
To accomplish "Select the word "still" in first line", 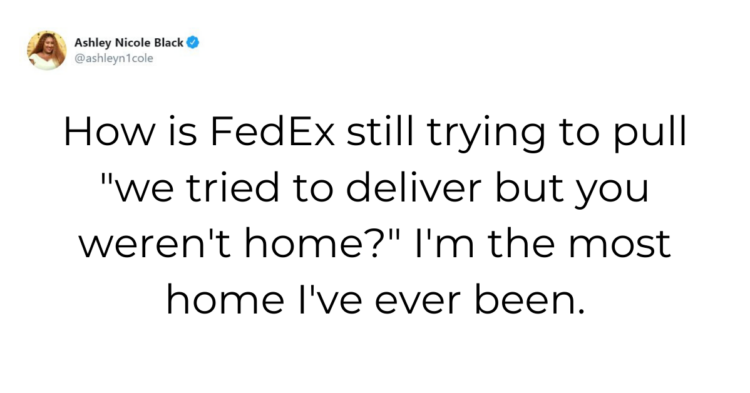I will [381, 132].
